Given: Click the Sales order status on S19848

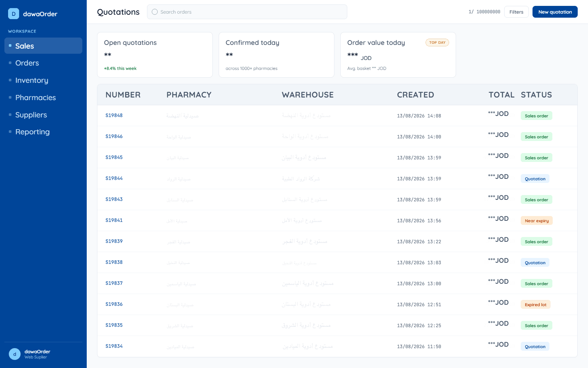Looking at the screenshot, I should (537, 116).
